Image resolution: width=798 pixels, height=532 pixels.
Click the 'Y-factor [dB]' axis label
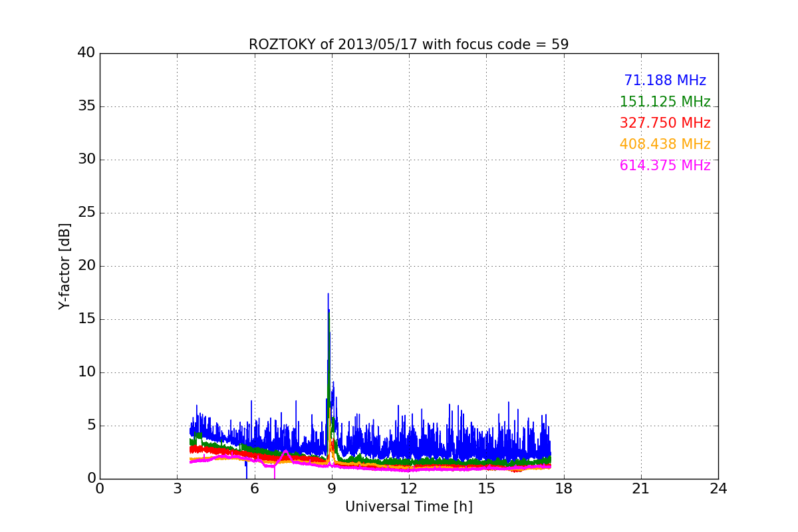pos(65,266)
